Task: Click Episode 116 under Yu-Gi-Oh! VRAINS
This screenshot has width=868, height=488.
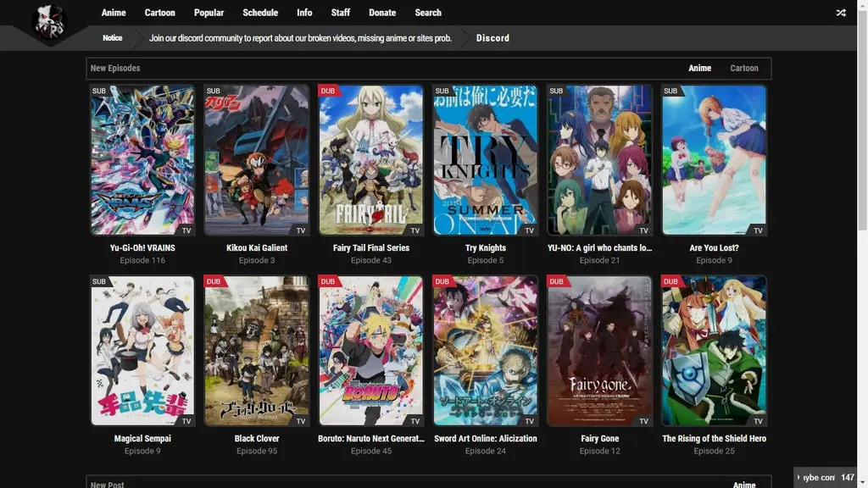Action: (142, 260)
